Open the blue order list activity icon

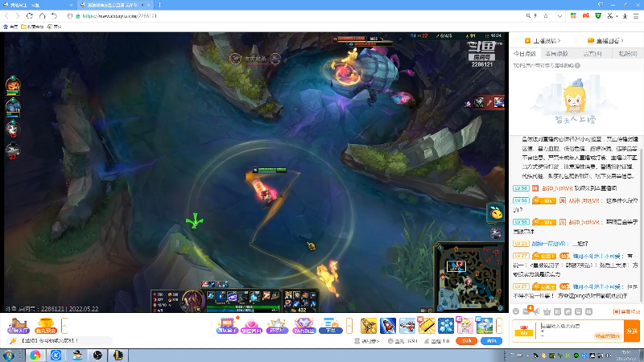(x=331, y=326)
